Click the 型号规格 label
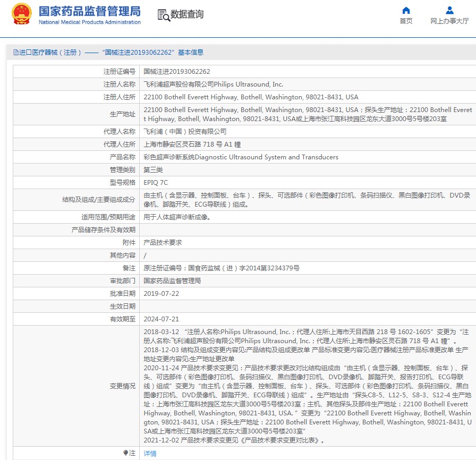476x460 pixels. pos(123,183)
